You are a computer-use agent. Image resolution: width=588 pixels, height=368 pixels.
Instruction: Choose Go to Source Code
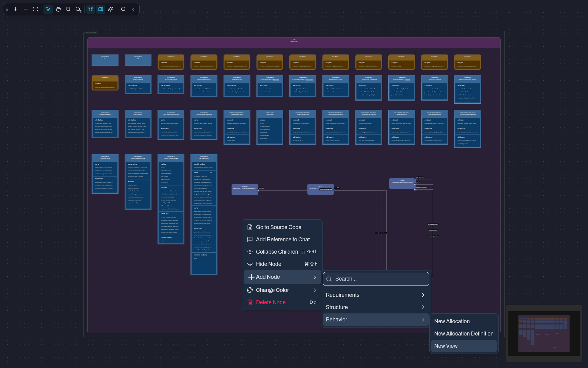pyautogui.click(x=282, y=227)
